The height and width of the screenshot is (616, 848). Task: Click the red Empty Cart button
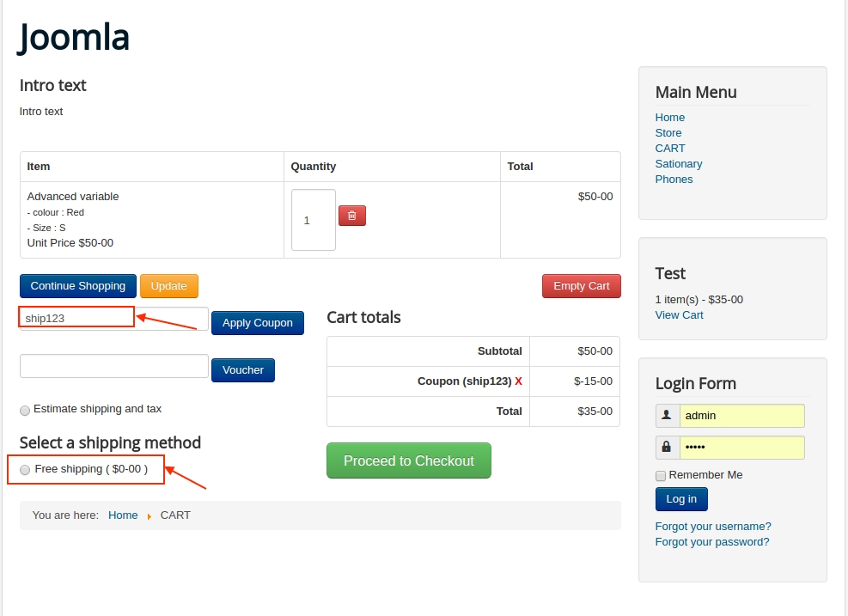pyautogui.click(x=581, y=286)
